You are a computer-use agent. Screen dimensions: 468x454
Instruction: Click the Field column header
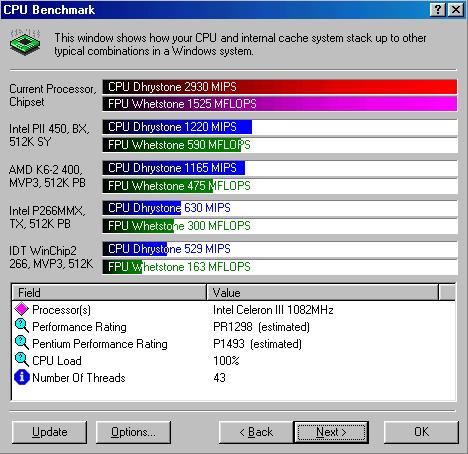pos(109,293)
